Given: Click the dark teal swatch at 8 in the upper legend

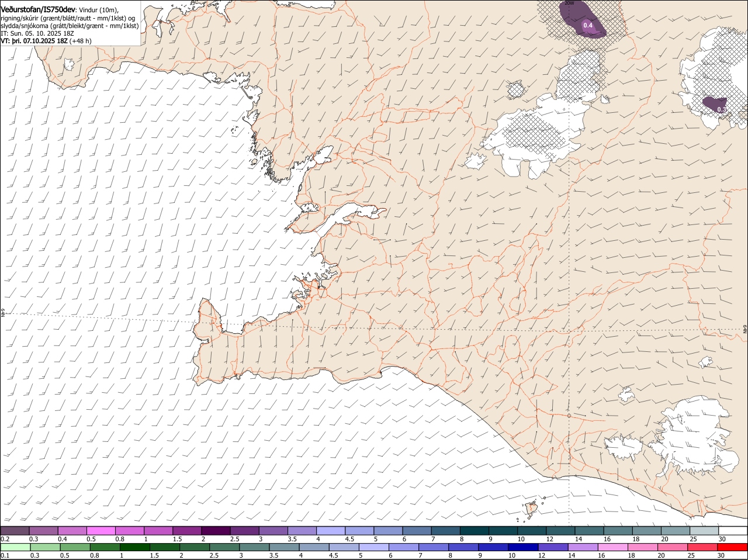Looking at the screenshot, I should pyautogui.click(x=475, y=530).
